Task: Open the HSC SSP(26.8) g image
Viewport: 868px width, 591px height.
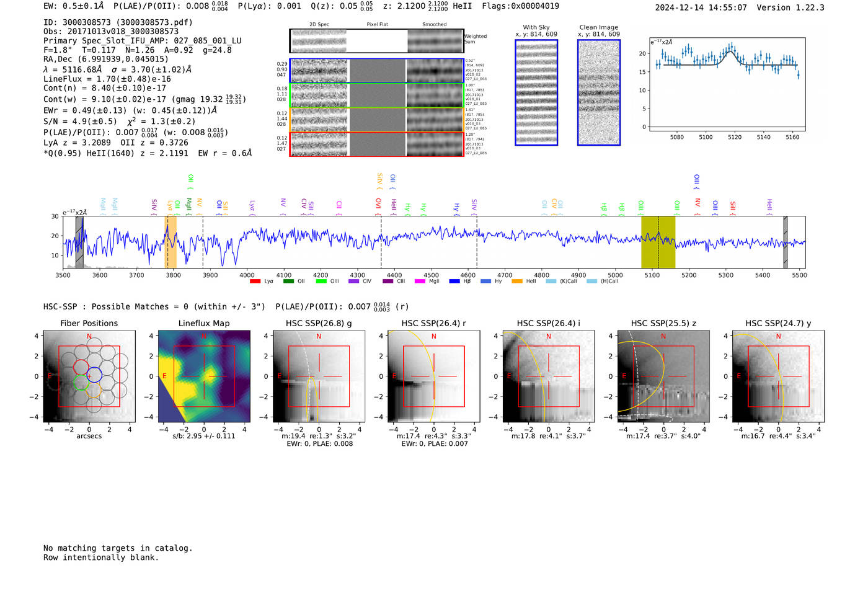Action: coord(319,376)
